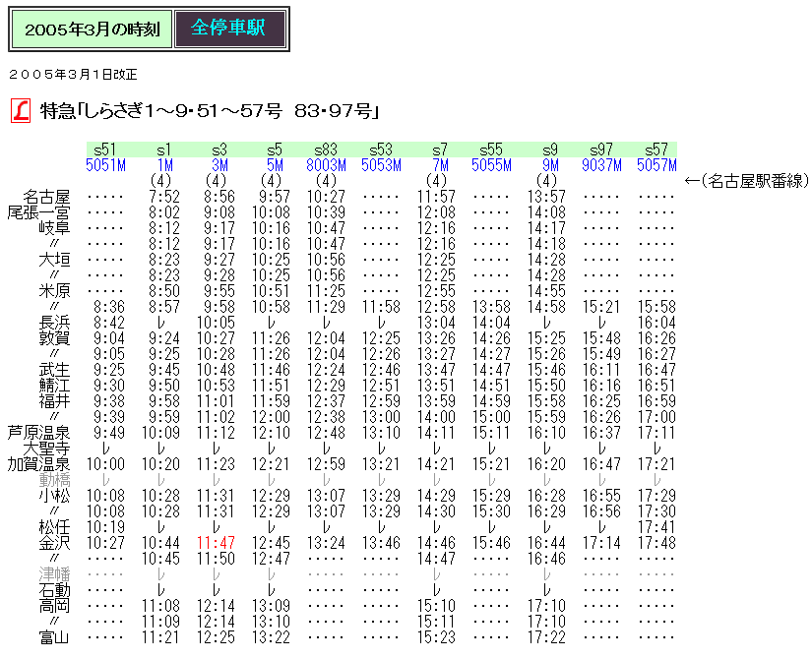Viewport: 812px width, 659px height.
Task: Click greyed station name 津幡
Action: (54, 574)
